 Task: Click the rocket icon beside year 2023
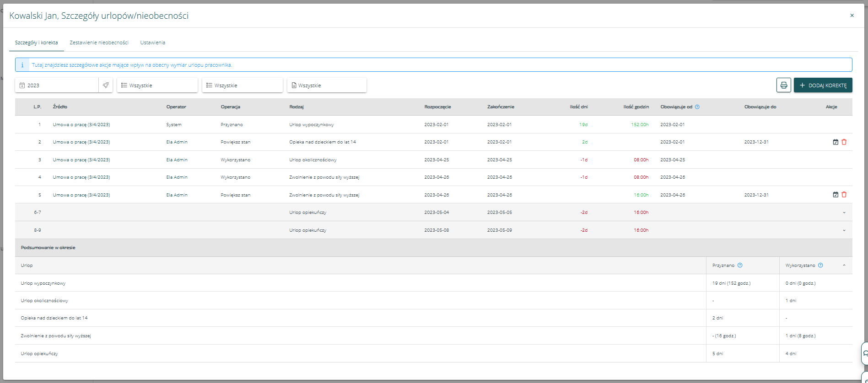click(106, 85)
